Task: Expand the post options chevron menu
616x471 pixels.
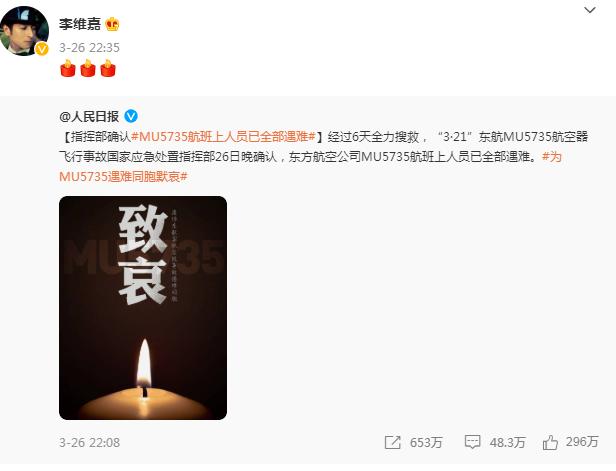Action: (x=590, y=10)
